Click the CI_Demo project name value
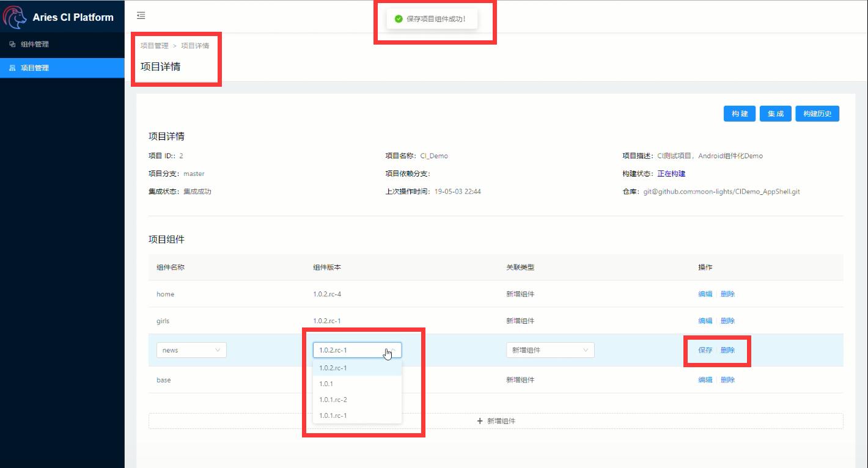The height and width of the screenshot is (468, 868). pos(434,156)
